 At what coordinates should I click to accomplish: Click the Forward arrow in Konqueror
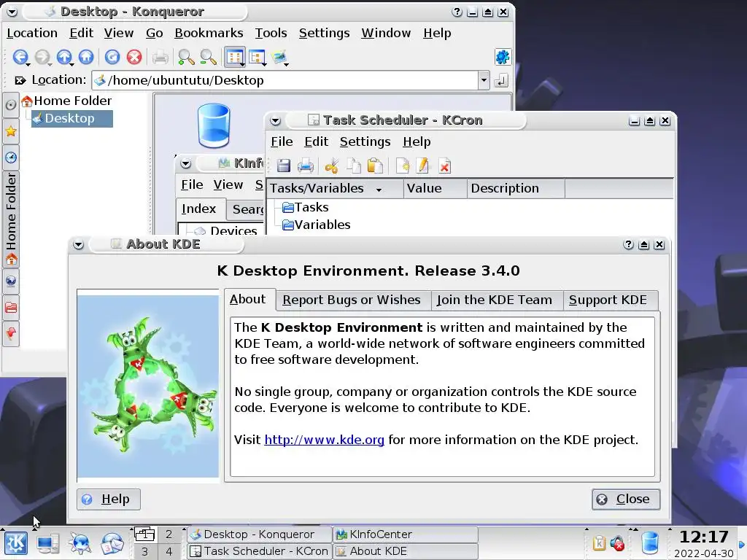coord(42,57)
